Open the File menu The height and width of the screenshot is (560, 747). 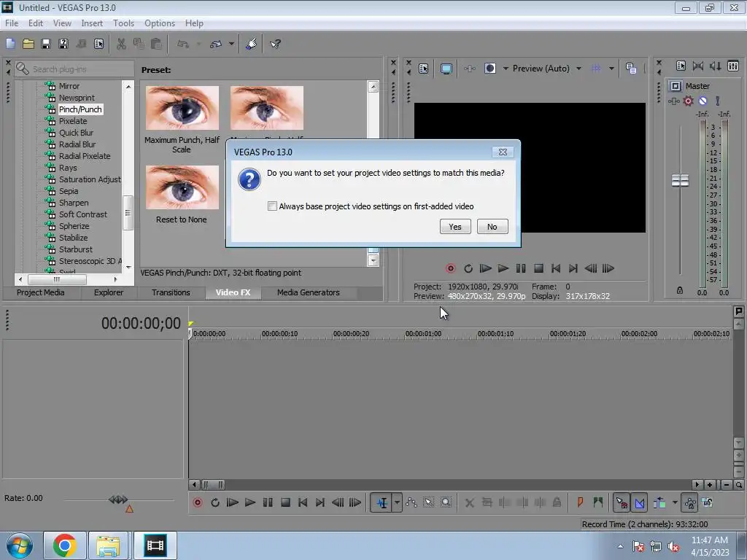(x=12, y=23)
